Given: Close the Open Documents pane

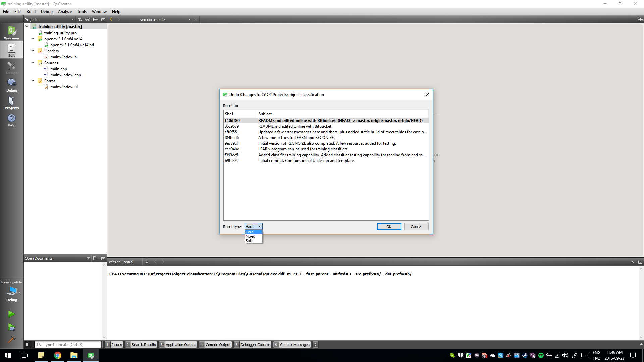Looking at the screenshot, I should (x=103, y=258).
